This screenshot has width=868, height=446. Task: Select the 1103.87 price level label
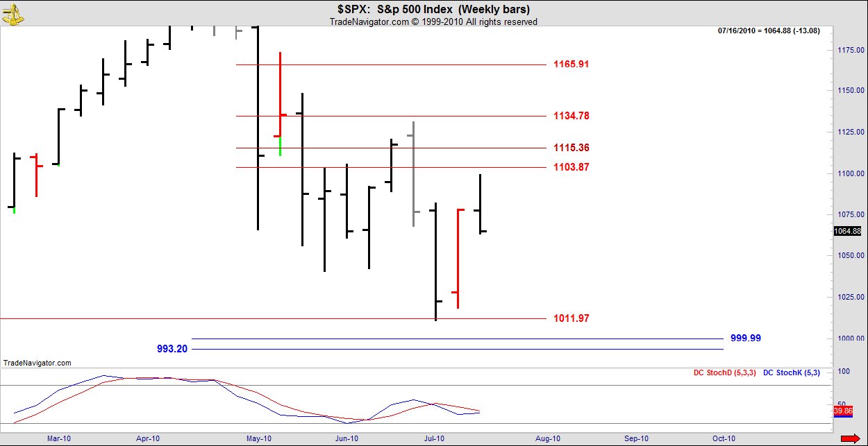571,167
